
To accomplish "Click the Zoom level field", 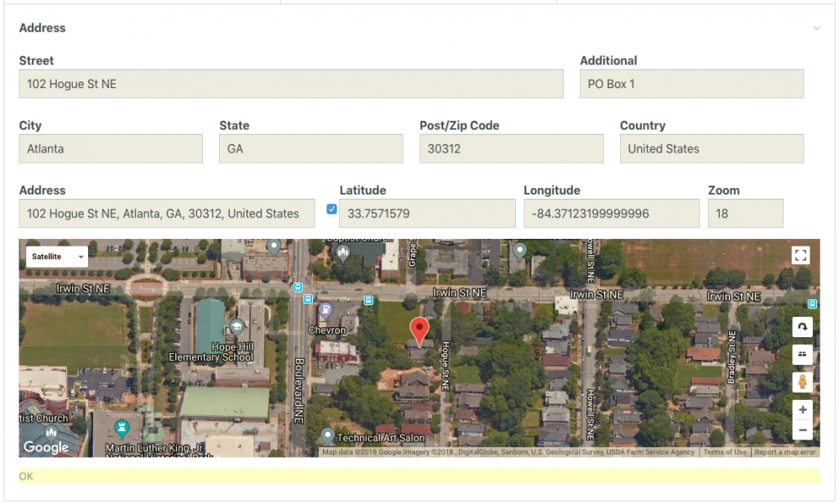I will tap(745, 214).
